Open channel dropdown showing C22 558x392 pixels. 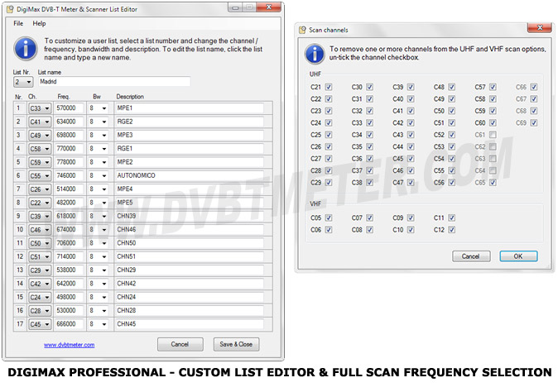point(40,203)
